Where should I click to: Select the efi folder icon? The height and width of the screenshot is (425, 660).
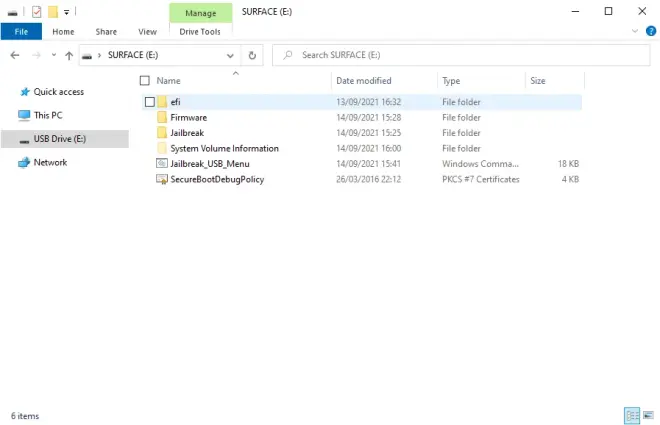(162, 102)
